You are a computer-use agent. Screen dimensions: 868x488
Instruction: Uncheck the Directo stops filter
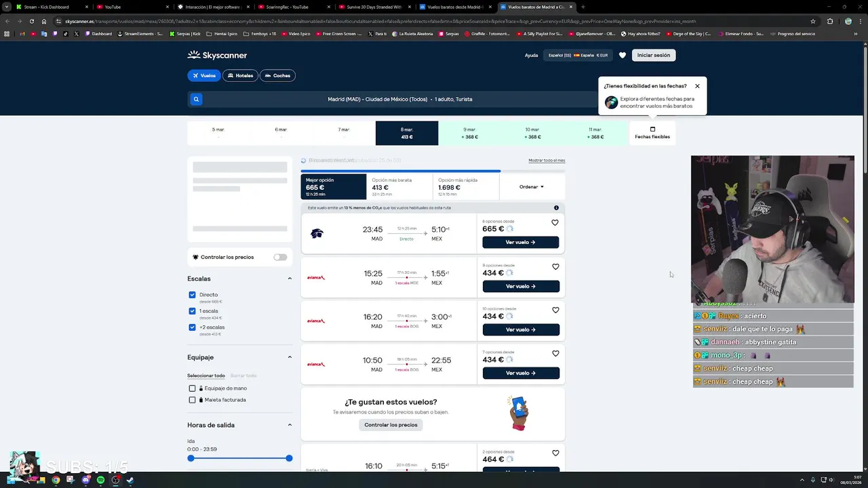(x=192, y=295)
